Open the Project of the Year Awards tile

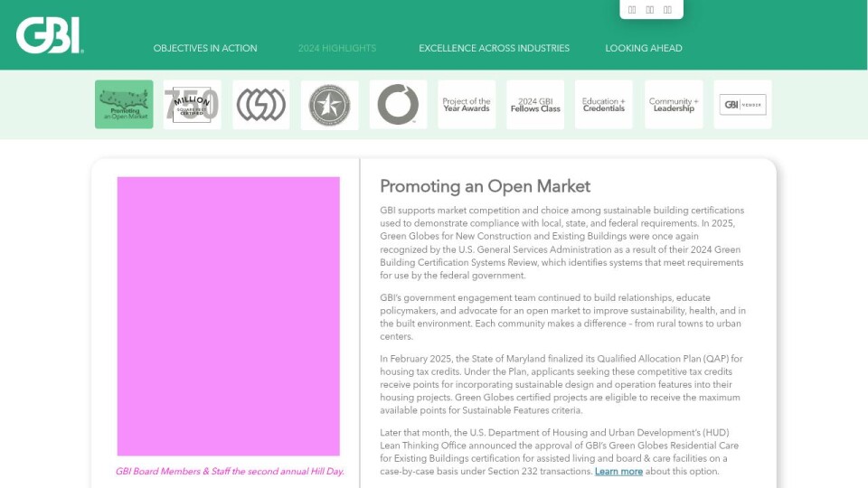[467, 105]
